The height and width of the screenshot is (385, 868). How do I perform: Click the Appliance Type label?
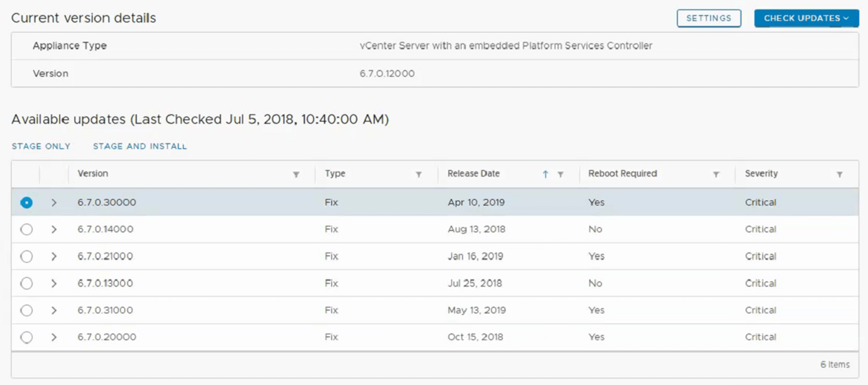(69, 46)
